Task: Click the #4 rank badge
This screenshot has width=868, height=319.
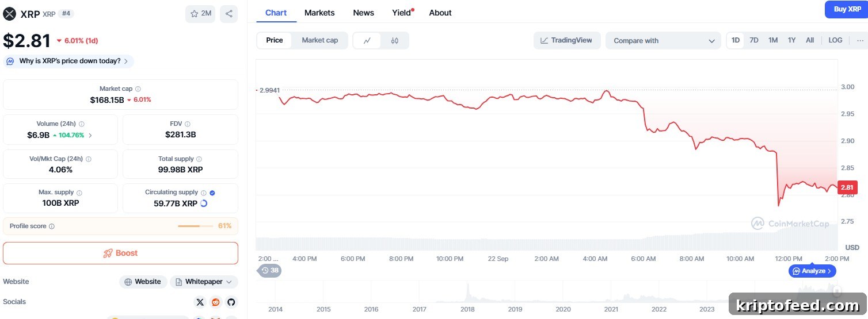Action: pyautogui.click(x=67, y=14)
